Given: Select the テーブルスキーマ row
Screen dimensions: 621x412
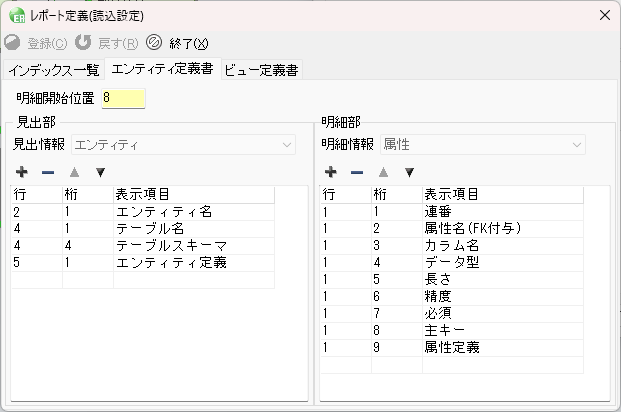Looking at the screenshot, I should pos(143,246).
